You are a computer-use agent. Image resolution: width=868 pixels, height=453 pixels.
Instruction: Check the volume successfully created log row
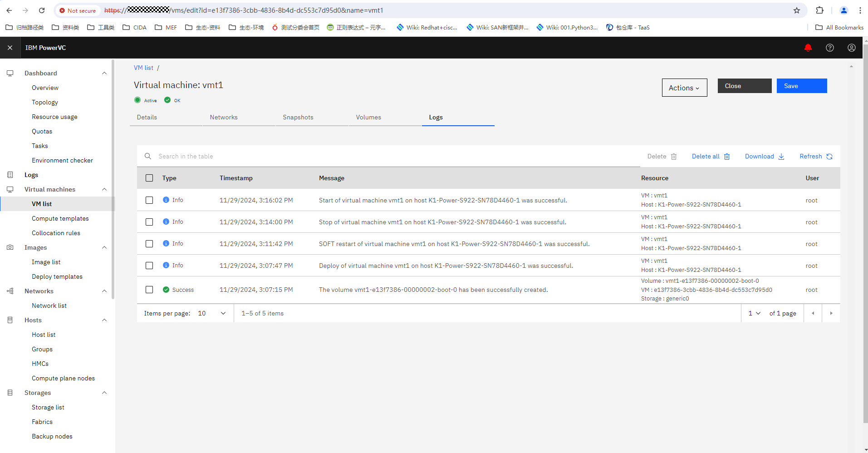point(149,290)
